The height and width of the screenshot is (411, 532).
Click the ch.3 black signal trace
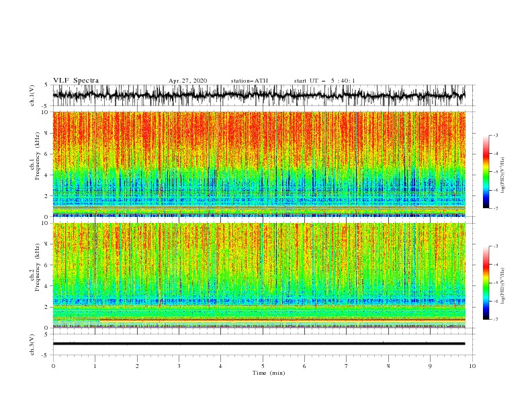(259, 344)
